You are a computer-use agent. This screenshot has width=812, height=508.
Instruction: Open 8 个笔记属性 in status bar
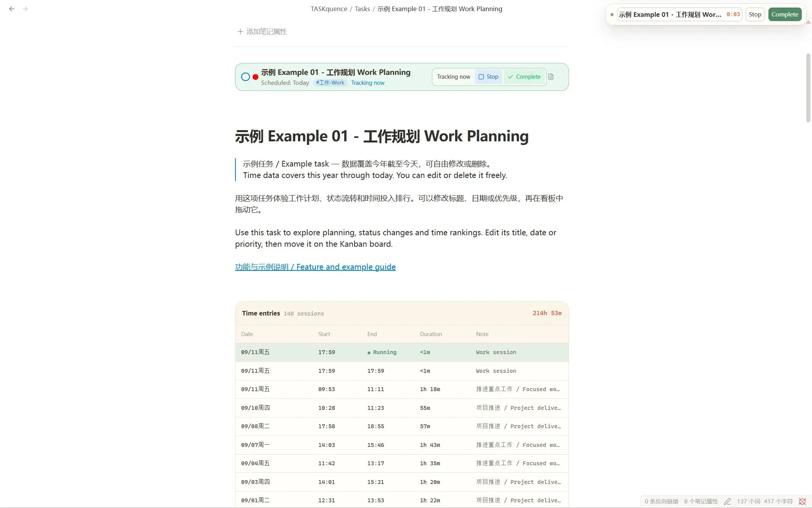pyautogui.click(x=701, y=502)
